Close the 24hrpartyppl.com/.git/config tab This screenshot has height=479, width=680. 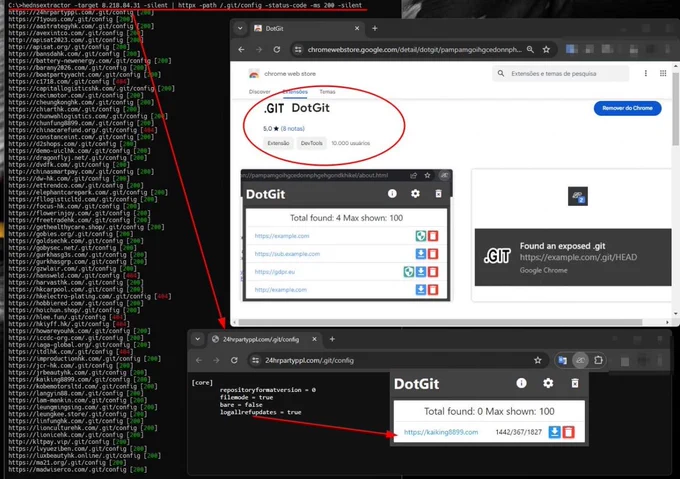click(314, 339)
